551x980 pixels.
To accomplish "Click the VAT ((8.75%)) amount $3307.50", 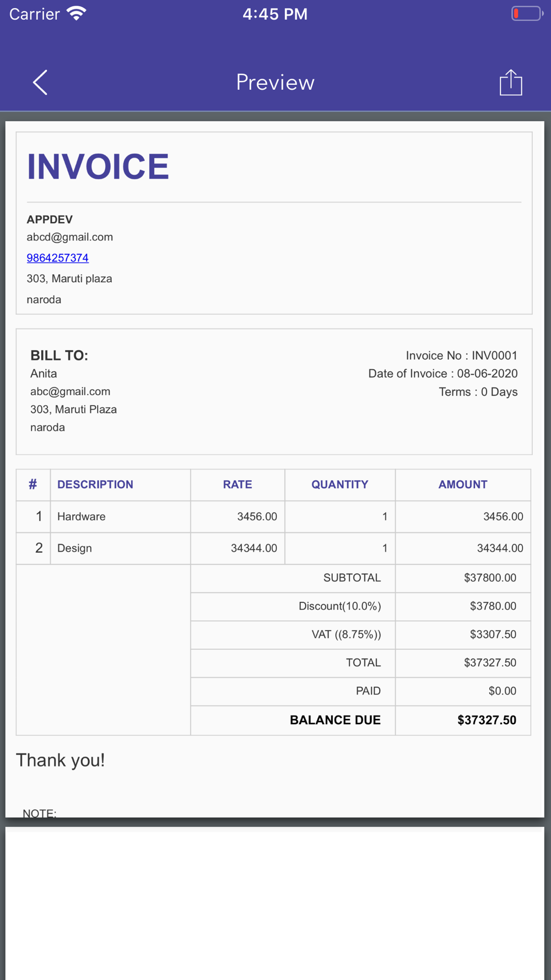I will pyautogui.click(x=493, y=634).
